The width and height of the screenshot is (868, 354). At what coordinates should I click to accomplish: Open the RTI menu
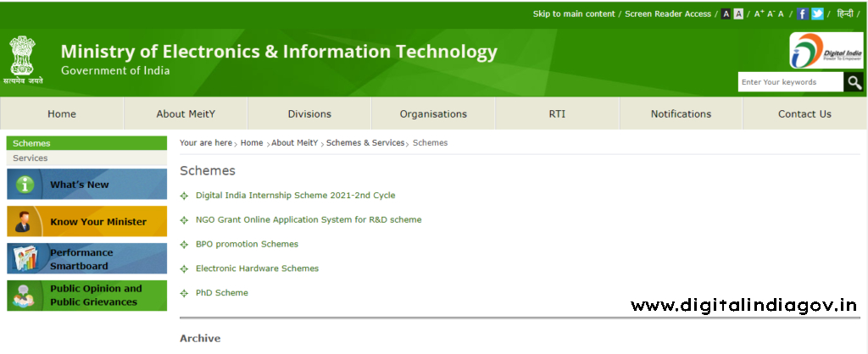click(x=558, y=114)
